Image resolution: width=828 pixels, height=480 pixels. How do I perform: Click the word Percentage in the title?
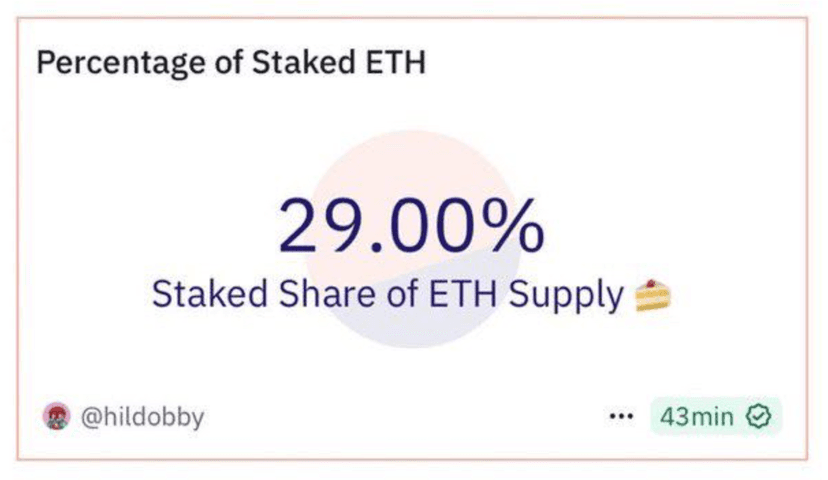click(x=121, y=63)
